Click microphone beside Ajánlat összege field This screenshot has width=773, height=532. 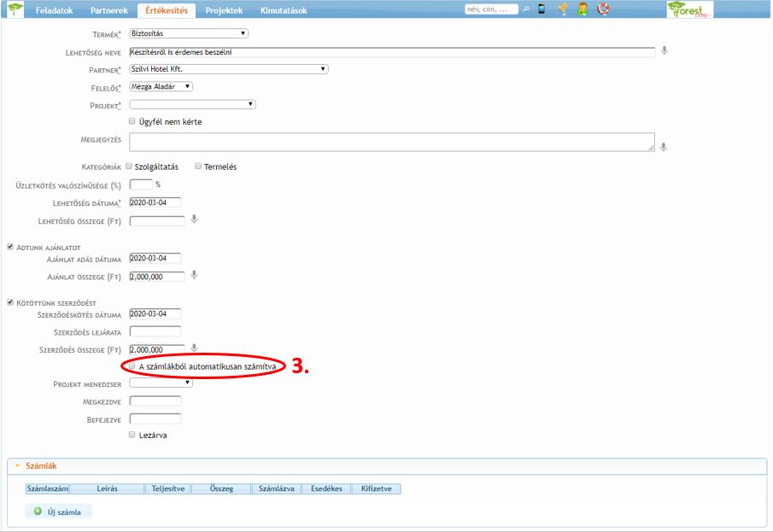click(x=195, y=275)
